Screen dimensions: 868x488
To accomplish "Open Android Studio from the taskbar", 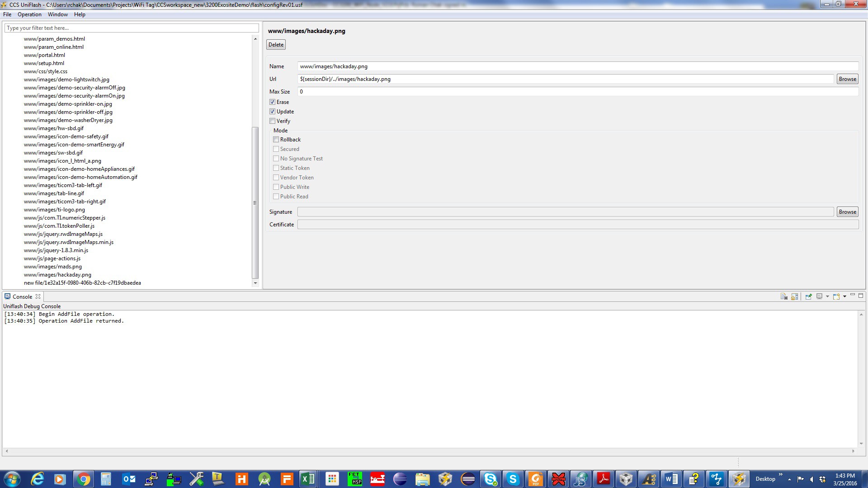I will [x=264, y=479].
